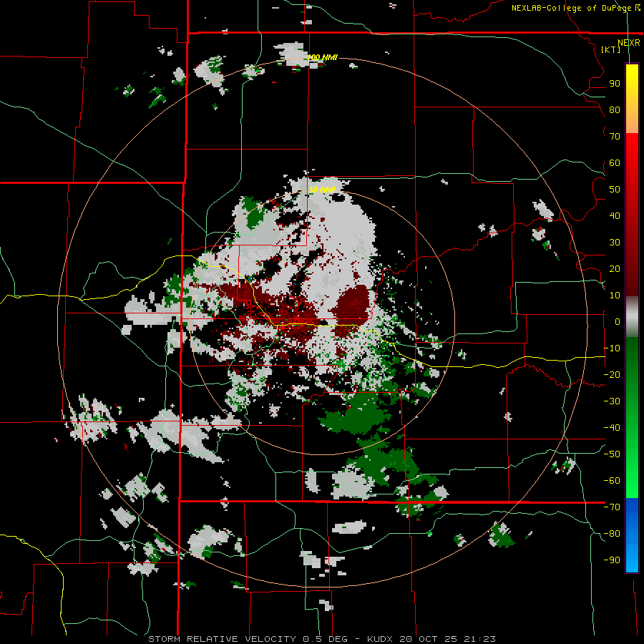
Task: Pick the gray zero-velocity segment of the color bar
Action: pos(632,318)
